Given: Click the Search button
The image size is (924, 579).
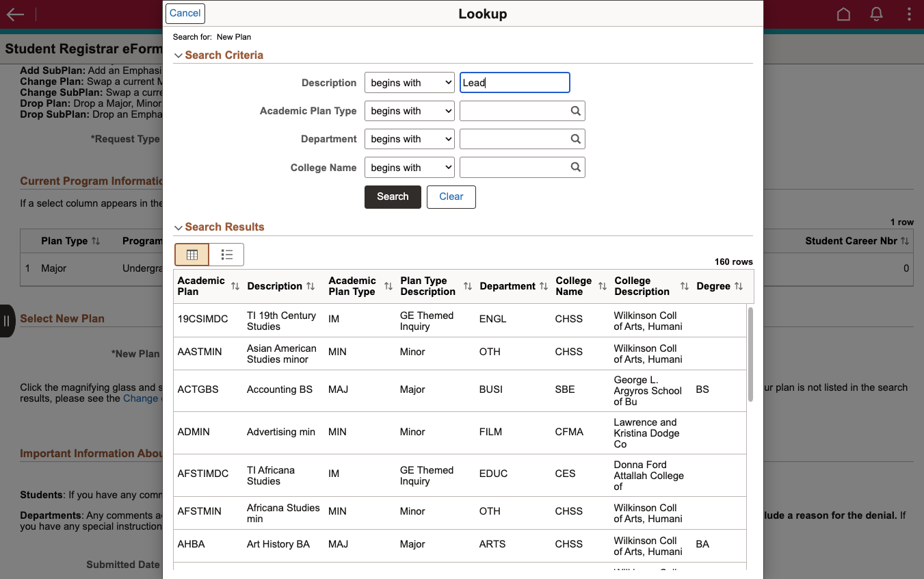Looking at the screenshot, I should [393, 196].
